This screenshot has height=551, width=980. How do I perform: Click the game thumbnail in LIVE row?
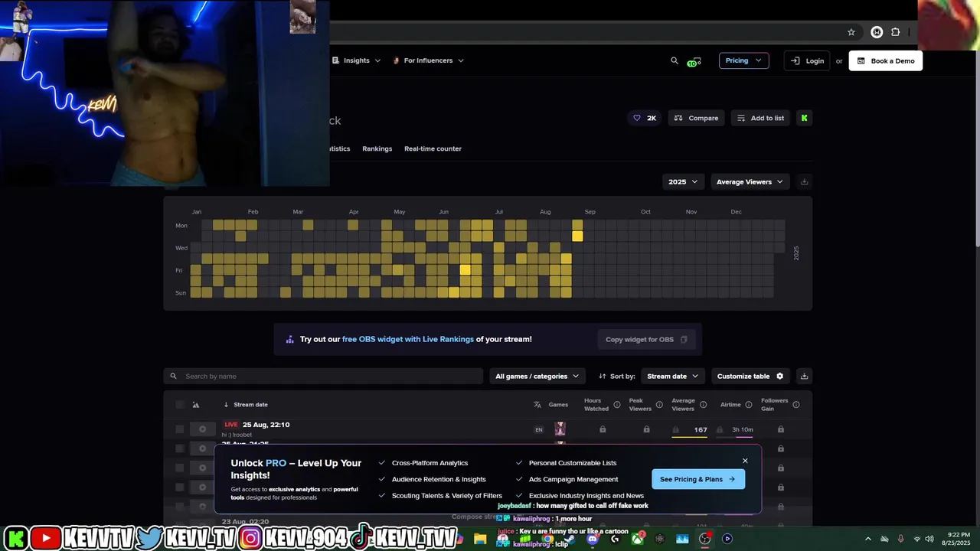[x=560, y=429]
